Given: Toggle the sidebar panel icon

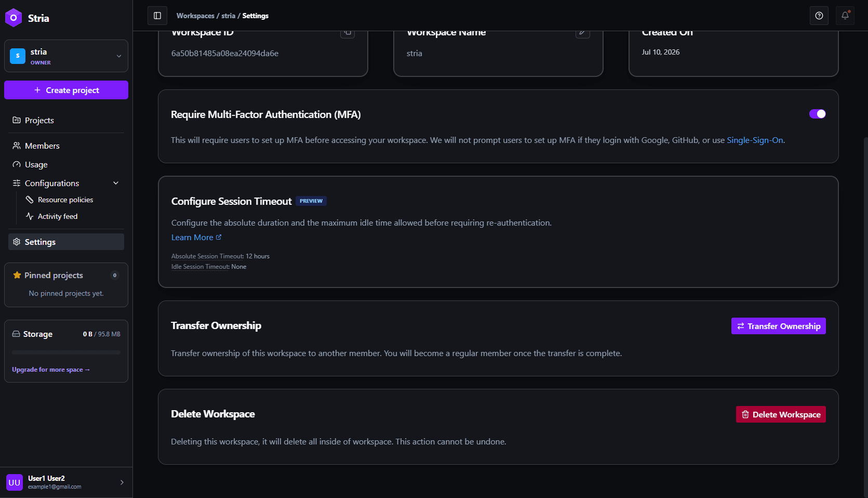Looking at the screenshot, I should point(157,16).
